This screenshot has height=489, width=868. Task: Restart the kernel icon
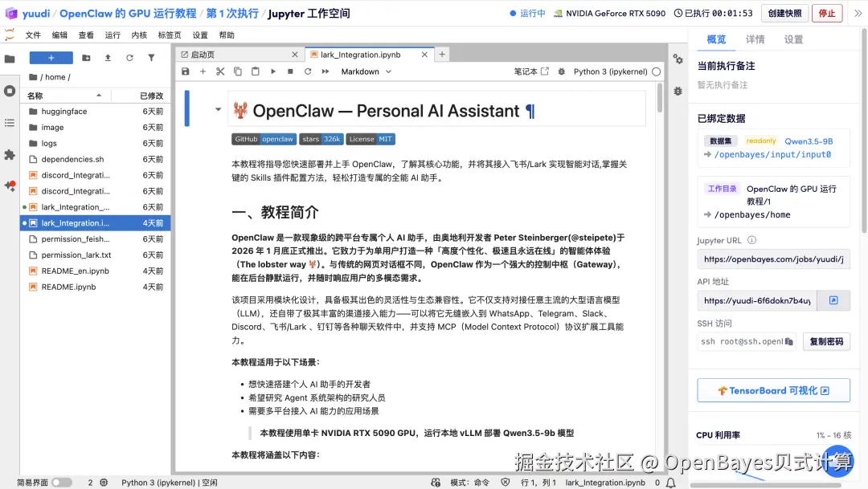point(308,71)
